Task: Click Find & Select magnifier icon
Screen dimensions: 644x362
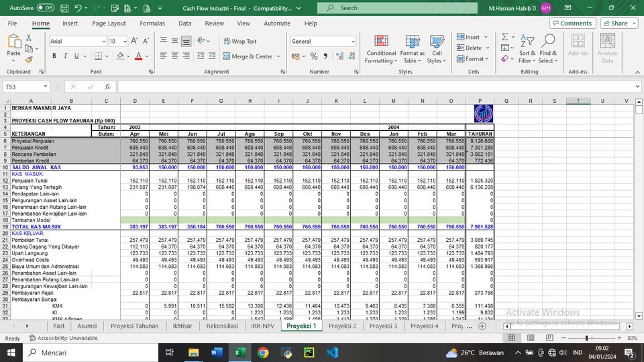Action: pyautogui.click(x=548, y=41)
